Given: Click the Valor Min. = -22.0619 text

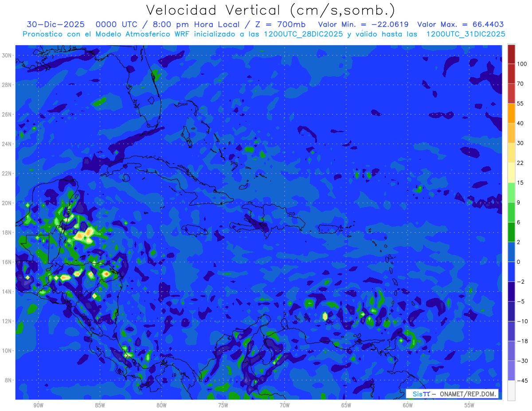Looking at the screenshot, I should coord(364,24).
